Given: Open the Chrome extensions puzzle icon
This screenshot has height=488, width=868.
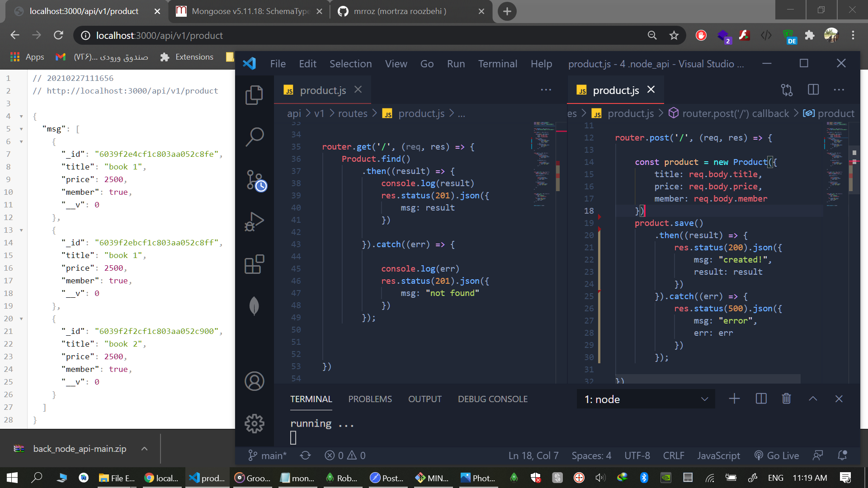Looking at the screenshot, I should pyautogui.click(x=810, y=35).
